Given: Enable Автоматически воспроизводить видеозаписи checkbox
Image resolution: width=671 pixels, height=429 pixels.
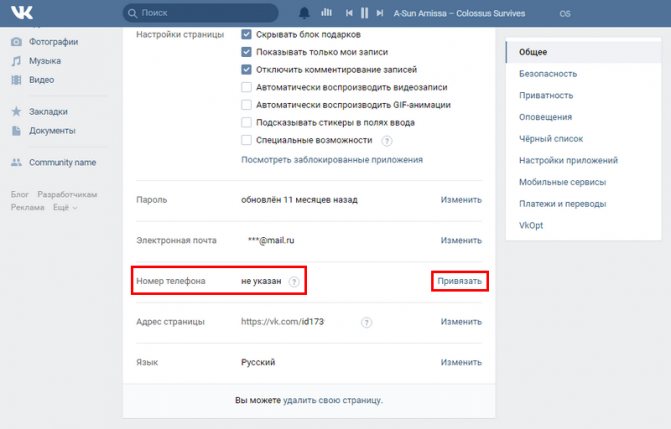Looking at the screenshot, I should pos(246,87).
